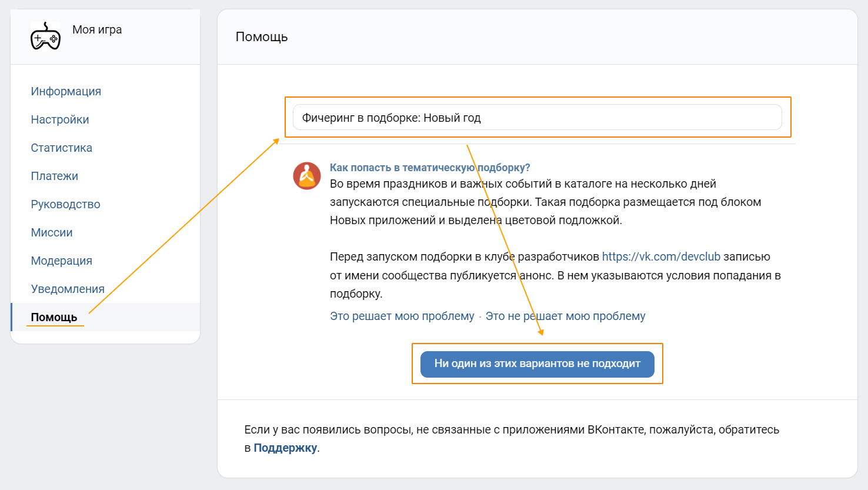
Task: Open "Как попасть в тематическую подборку?" question
Action: 430,168
